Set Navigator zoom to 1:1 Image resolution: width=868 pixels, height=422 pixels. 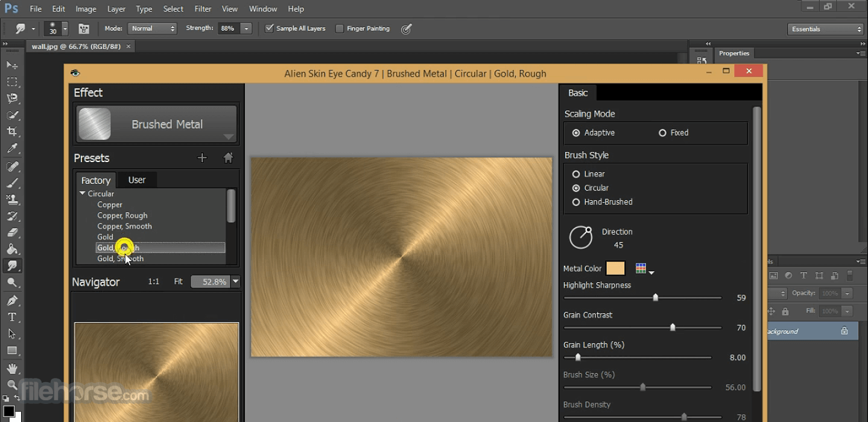coord(154,282)
